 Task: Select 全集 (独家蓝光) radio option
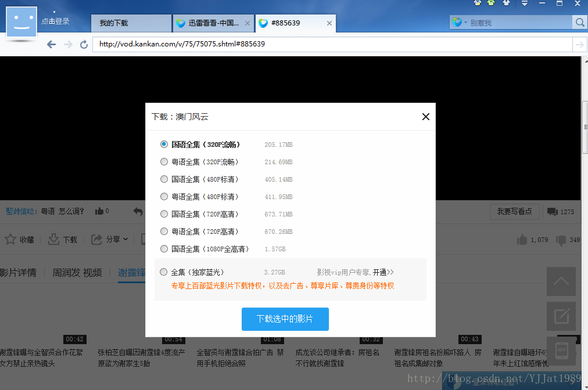(163, 272)
